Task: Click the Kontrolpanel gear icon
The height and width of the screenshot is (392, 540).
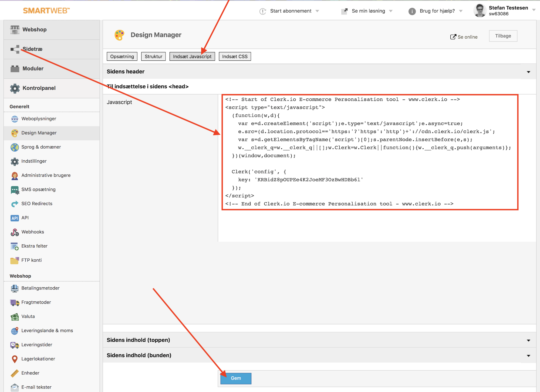Action: click(15, 88)
